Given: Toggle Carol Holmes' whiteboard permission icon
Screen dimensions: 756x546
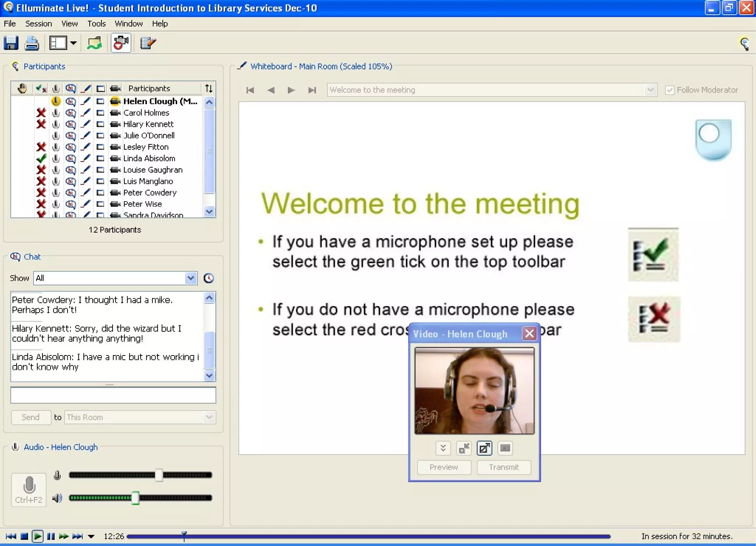Looking at the screenshot, I should [x=86, y=113].
